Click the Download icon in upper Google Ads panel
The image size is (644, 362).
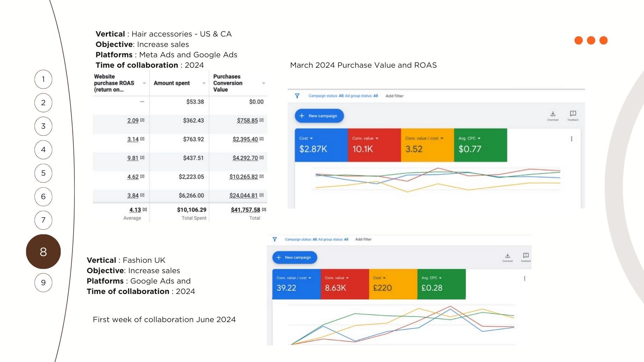pyautogui.click(x=553, y=114)
